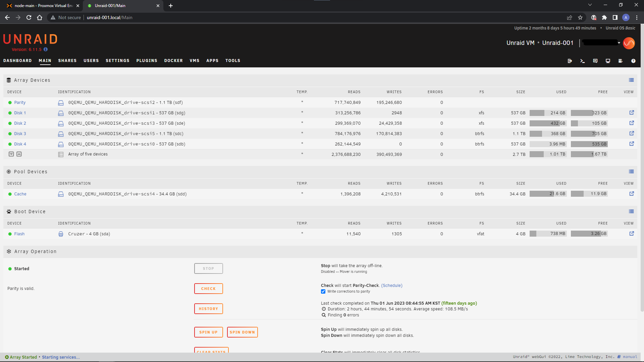Click Disk 2 used-space bar showing 432 GB

pos(548,123)
